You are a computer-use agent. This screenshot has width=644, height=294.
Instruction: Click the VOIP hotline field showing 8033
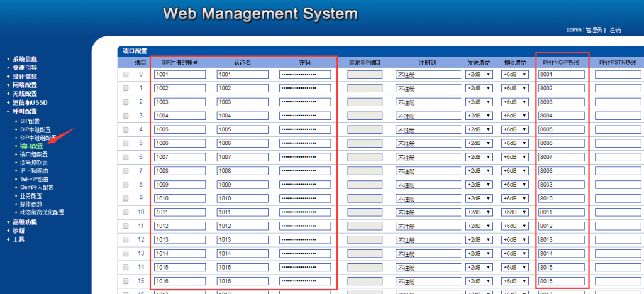point(561,185)
